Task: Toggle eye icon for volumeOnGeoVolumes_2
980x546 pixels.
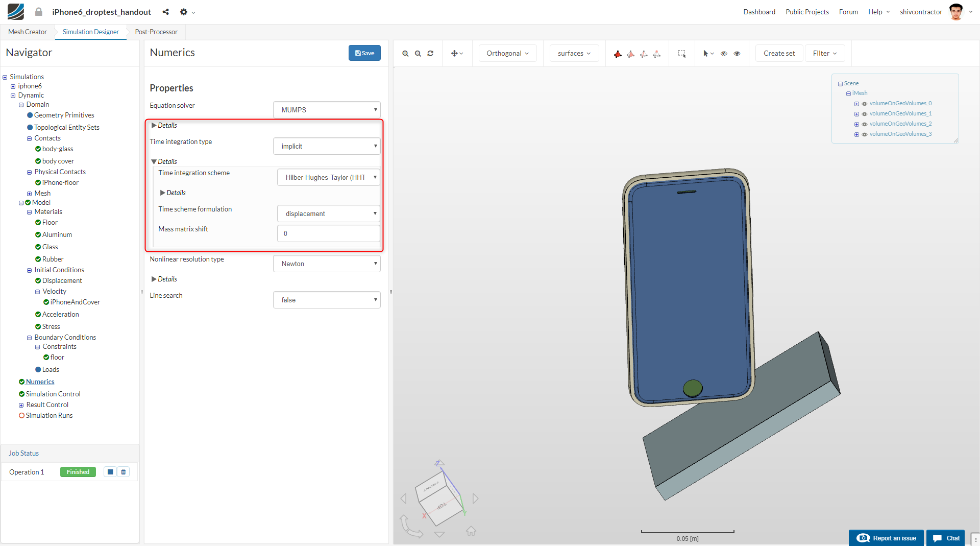Action: (x=865, y=124)
